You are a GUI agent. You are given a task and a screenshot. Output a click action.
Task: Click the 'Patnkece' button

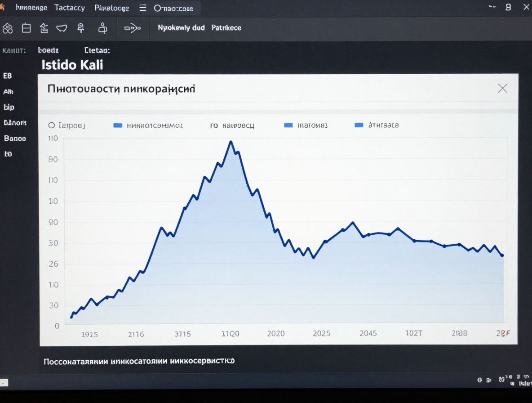click(226, 28)
